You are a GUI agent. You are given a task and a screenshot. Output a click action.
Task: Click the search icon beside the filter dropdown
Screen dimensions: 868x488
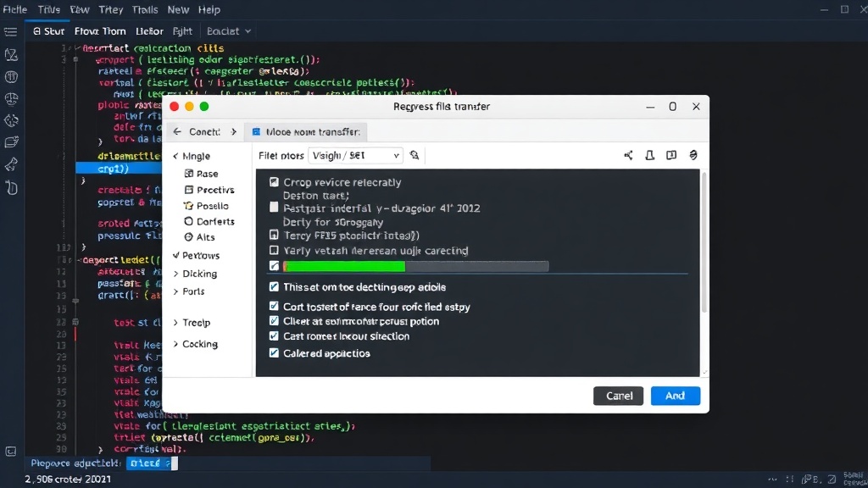coord(414,156)
